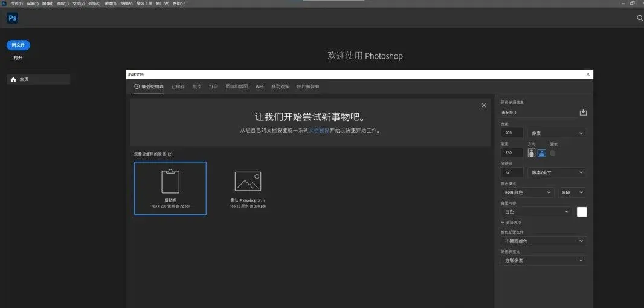Screen dimensions: 644x308
Task: Switch to 图稿和插图 tab
Action: [x=237, y=87]
